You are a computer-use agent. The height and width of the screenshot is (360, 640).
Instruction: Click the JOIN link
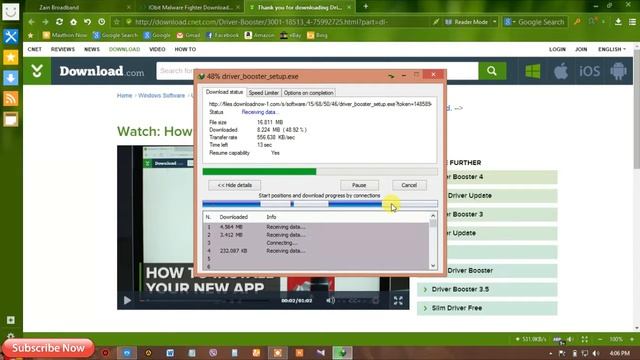[x=581, y=49]
